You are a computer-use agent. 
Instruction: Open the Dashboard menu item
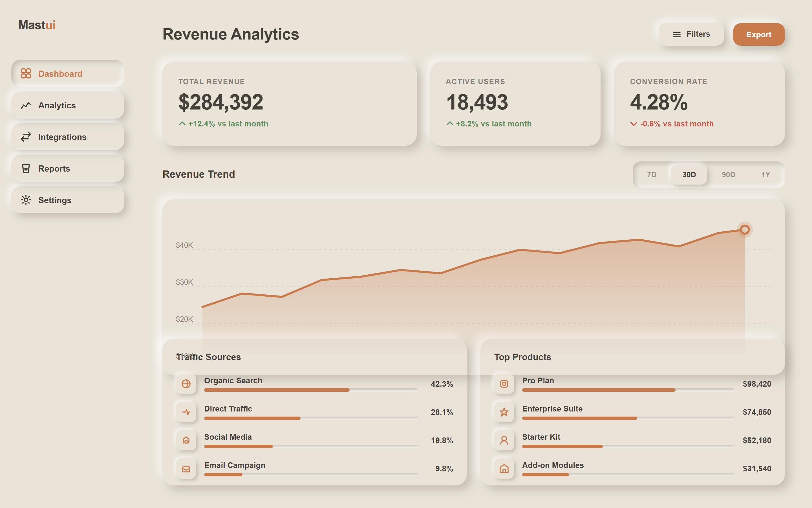(x=67, y=73)
